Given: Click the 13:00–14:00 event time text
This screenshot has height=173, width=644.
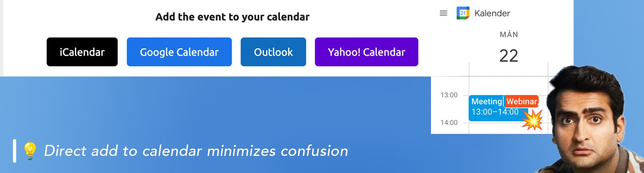Looking at the screenshot, I should 495,112.
